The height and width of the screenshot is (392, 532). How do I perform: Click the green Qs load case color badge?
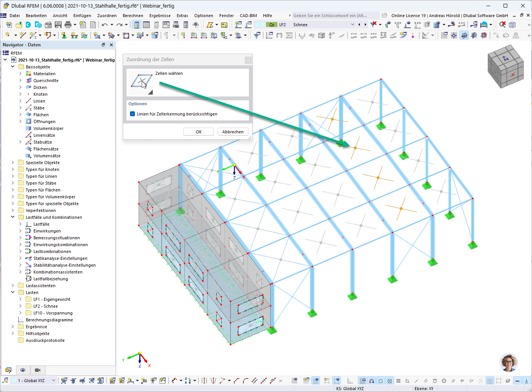pos(272,25)
